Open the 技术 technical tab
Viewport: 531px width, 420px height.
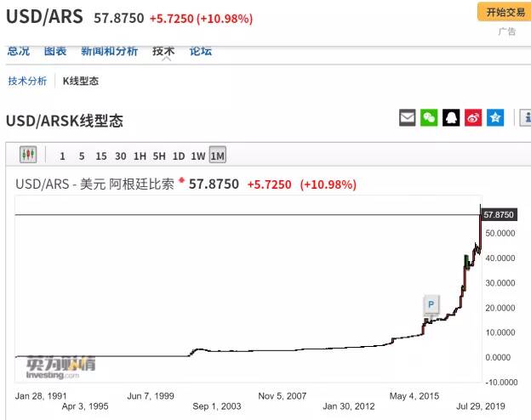163,51
